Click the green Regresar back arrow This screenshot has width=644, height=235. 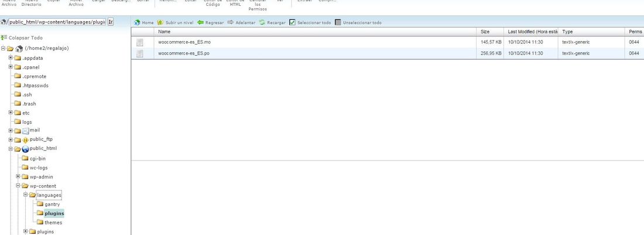pyautogui.click(x=200, y=22)
